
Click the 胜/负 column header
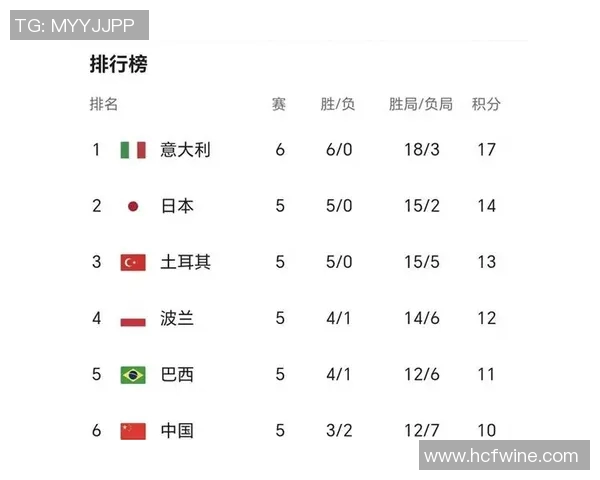click(x=338, y=104)
